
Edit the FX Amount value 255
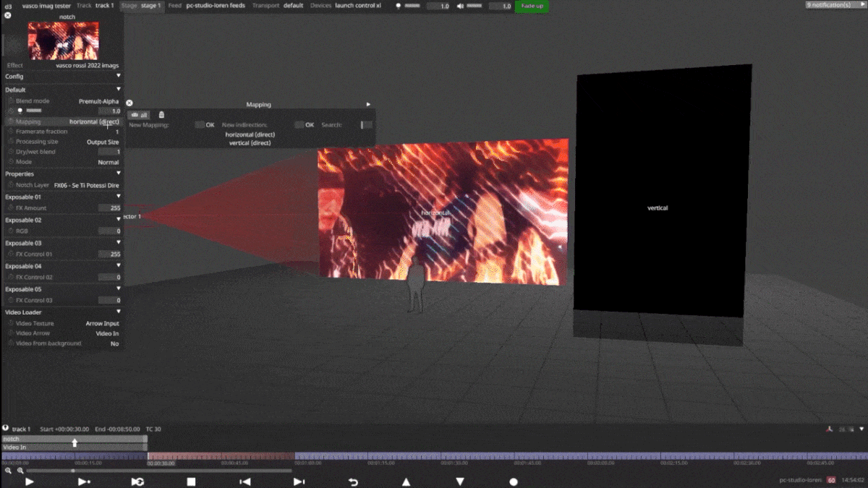[110, 207]
